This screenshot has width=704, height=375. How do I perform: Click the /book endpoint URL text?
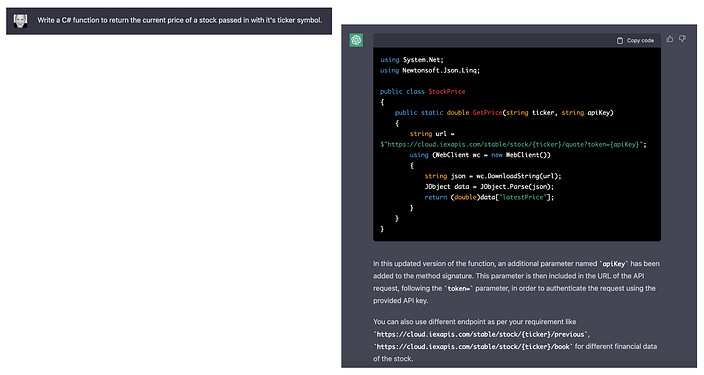473,347
